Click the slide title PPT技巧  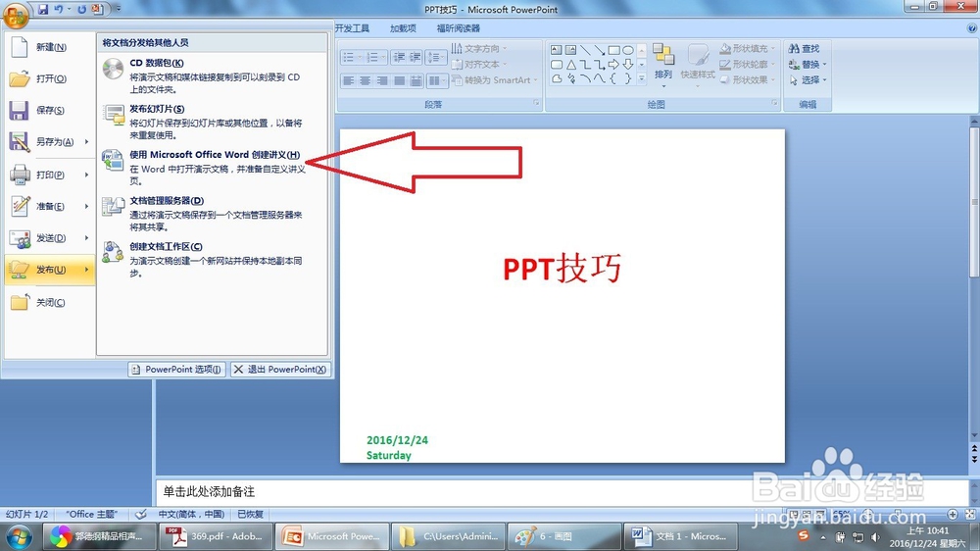(562, 269)
